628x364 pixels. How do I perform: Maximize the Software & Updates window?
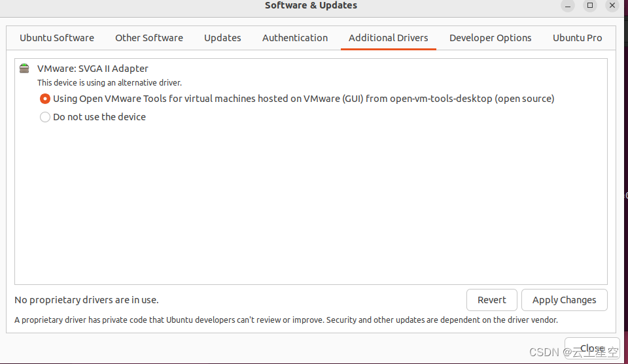pos(590,6)
